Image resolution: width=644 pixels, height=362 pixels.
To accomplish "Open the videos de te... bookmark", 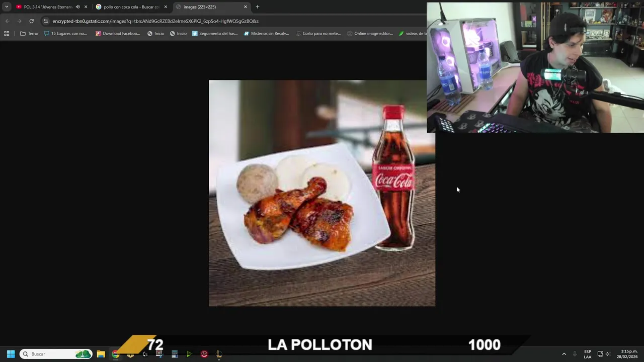I will 412,34.
